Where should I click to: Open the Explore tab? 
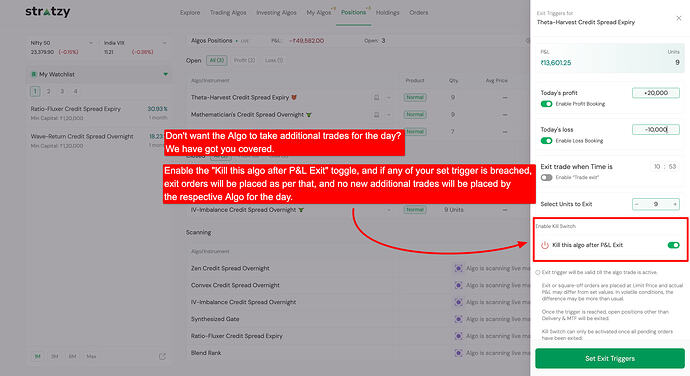190,12
